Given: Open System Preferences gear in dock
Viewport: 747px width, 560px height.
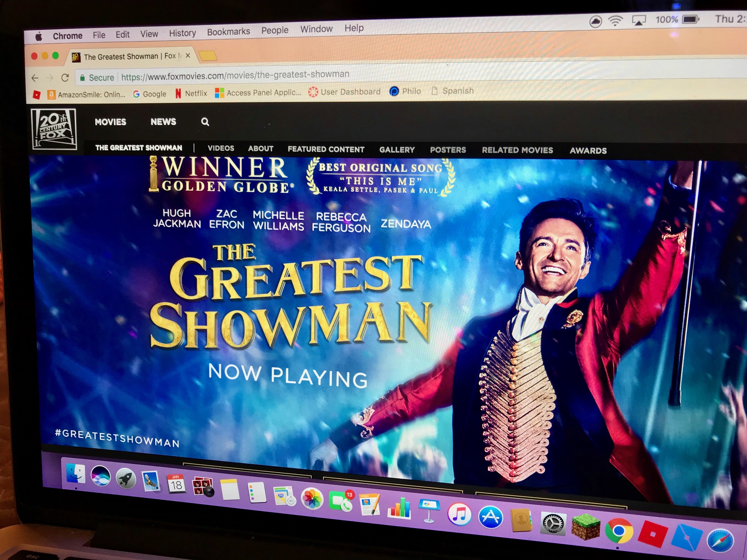Looking at the screenshot, I should (553, 524).
